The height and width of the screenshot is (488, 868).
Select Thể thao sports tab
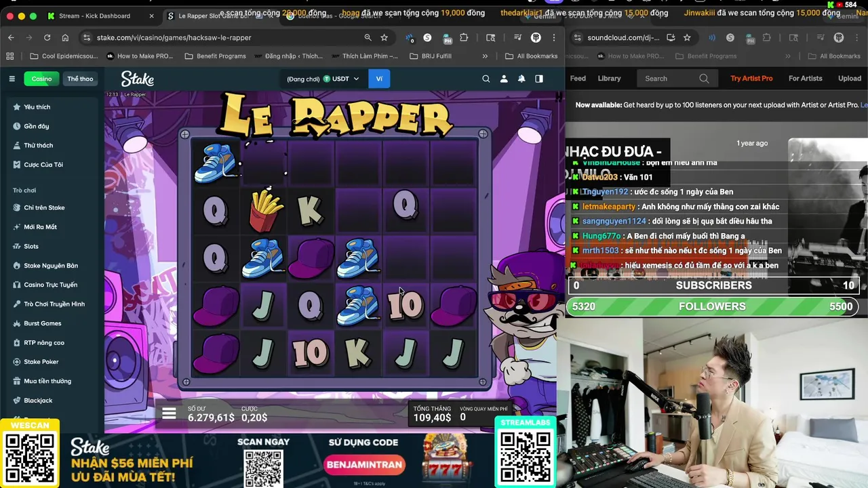click(80, 79)
